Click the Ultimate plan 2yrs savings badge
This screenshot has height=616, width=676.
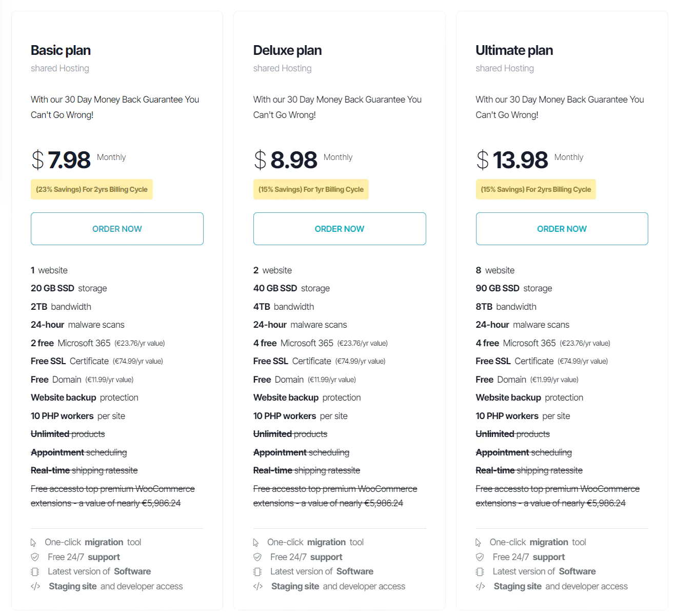[x=535, y=189]
